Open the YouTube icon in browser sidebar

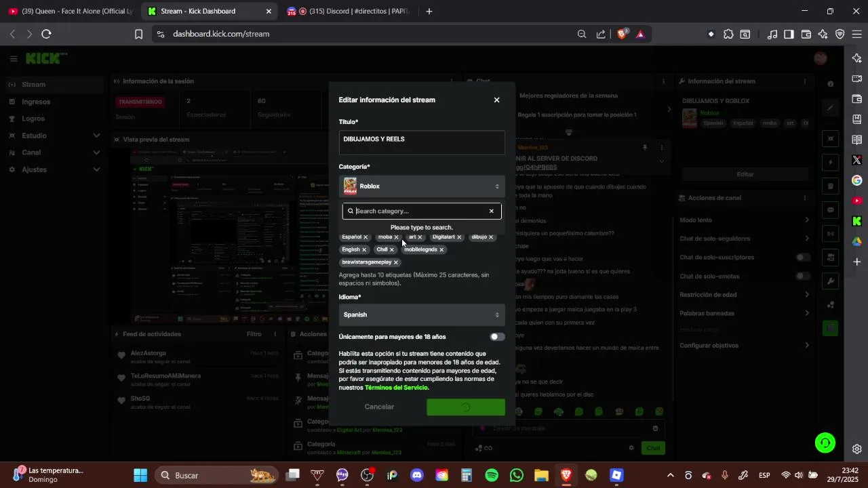pyautogui.click(x=857, y=201)
